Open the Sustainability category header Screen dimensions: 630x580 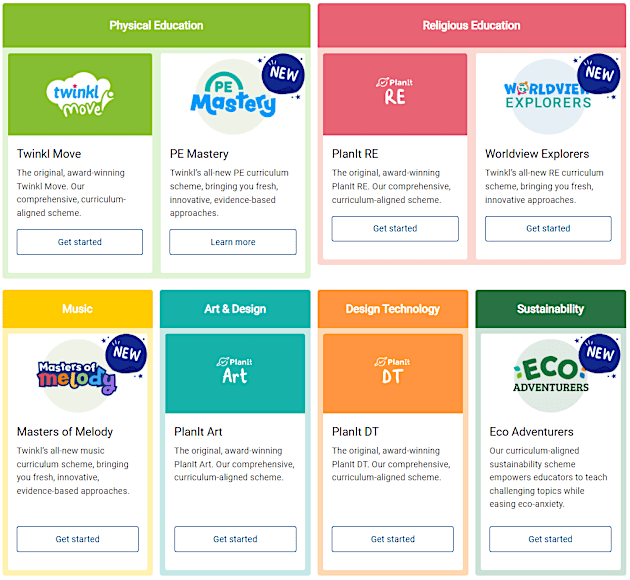550,309
